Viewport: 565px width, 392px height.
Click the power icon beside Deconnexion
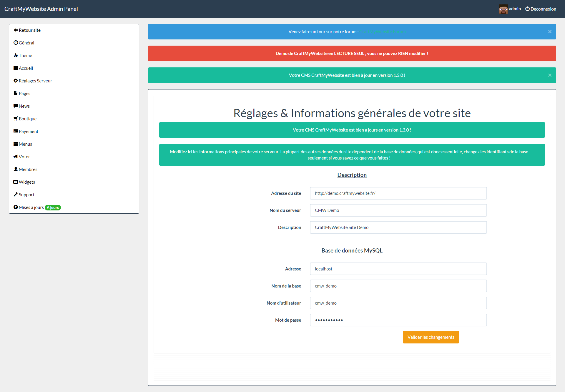point(527,9)
